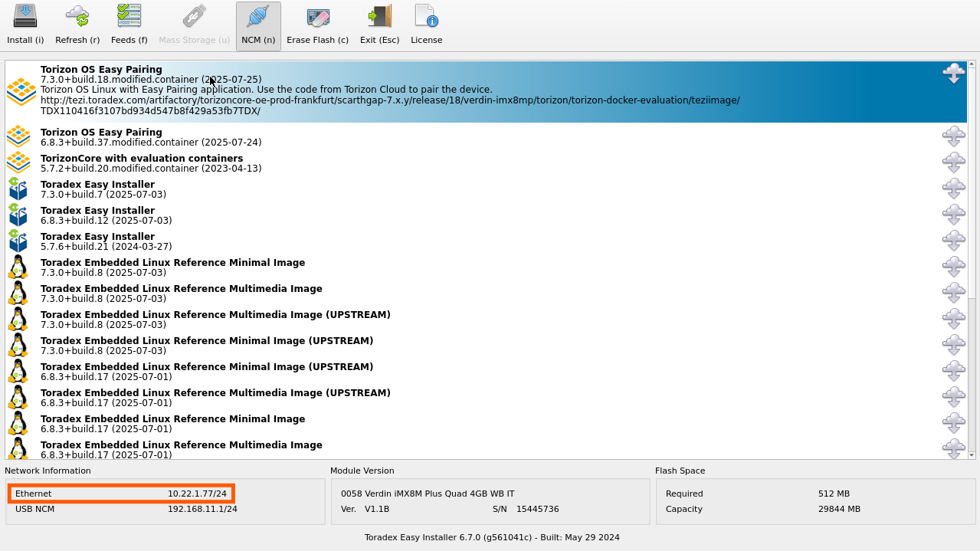This screenshot has height=551, width=980.
Task: Click the Easy Installer 7.3.0+build.7 box icon
Action: [18, 189]
